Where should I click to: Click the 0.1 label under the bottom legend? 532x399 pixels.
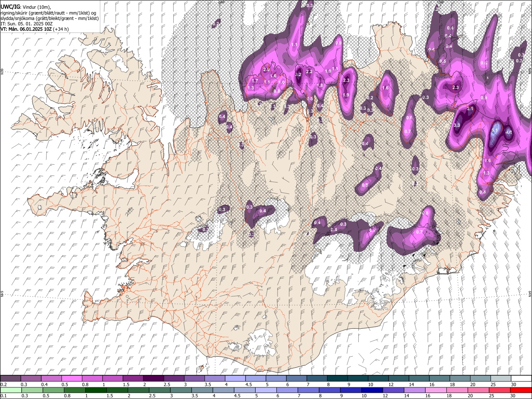[4, 396]
